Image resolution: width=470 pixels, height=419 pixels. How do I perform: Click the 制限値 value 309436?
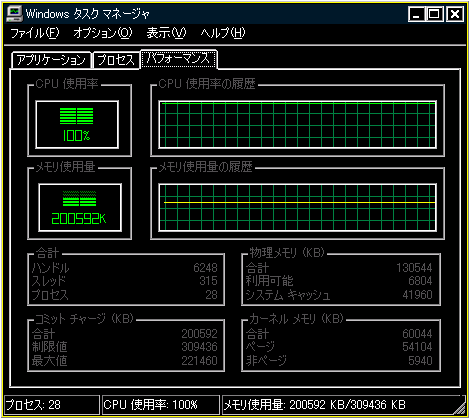[199, 347]
